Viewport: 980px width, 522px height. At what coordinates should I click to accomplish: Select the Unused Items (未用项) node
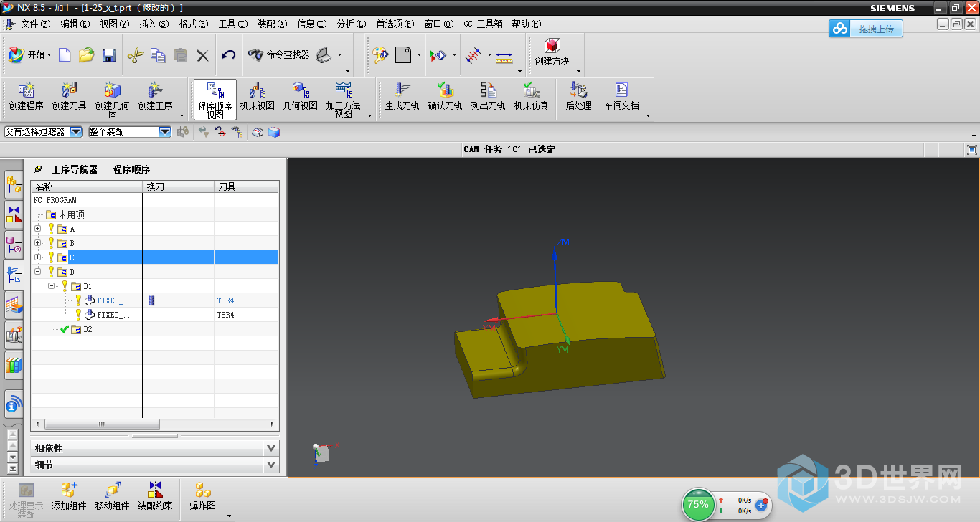tap(72, 214)
